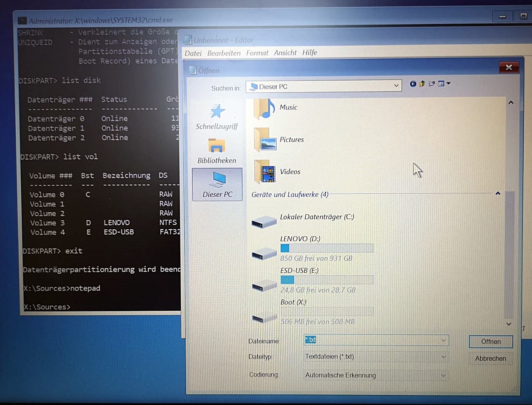Click the Abbrechen button
Viewport: 532px width, 405px height.
(x=491, y=358)
